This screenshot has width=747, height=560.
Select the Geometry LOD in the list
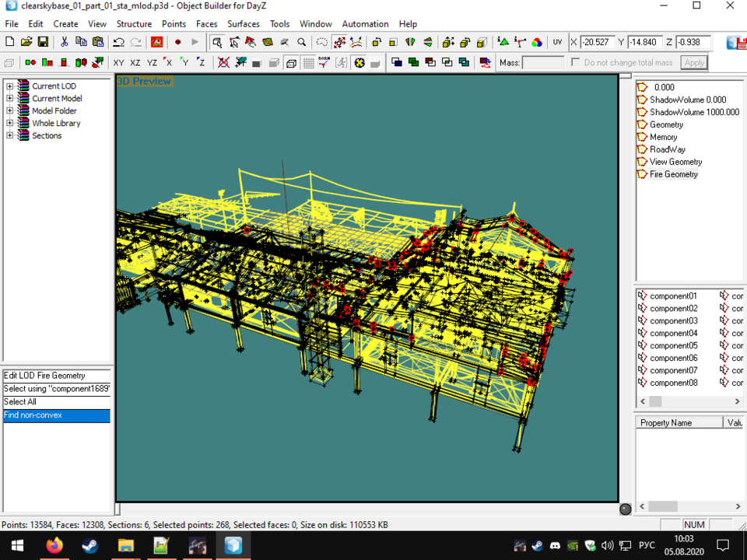click(666, 124)
